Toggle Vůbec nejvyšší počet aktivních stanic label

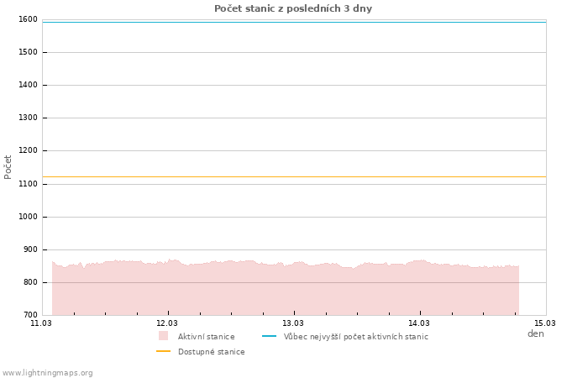[355, 337]
